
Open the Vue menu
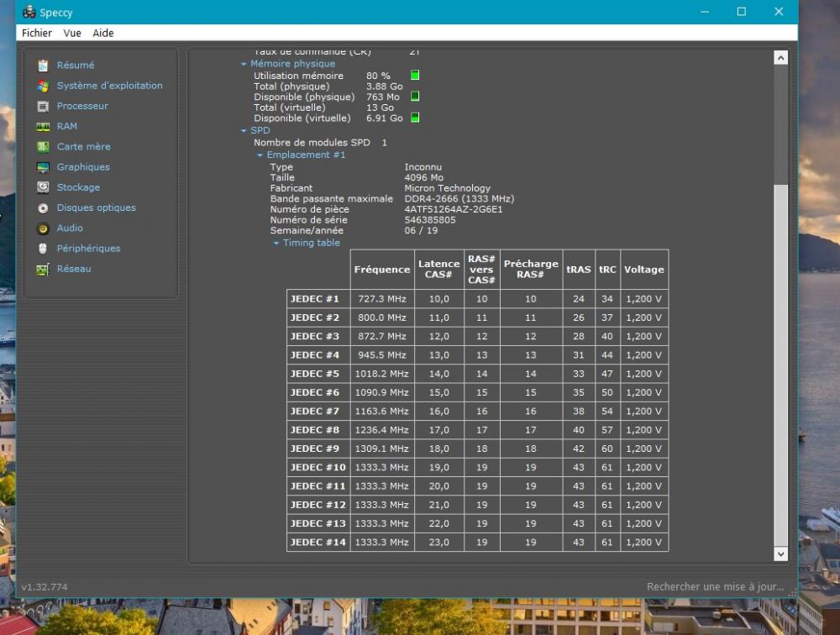72,33
